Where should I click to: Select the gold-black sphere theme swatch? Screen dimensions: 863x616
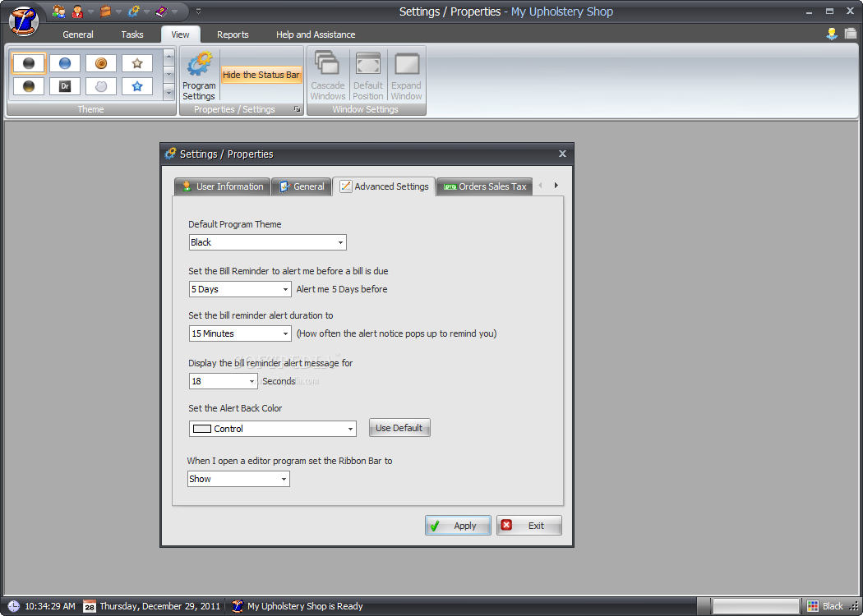click(29, 86)
